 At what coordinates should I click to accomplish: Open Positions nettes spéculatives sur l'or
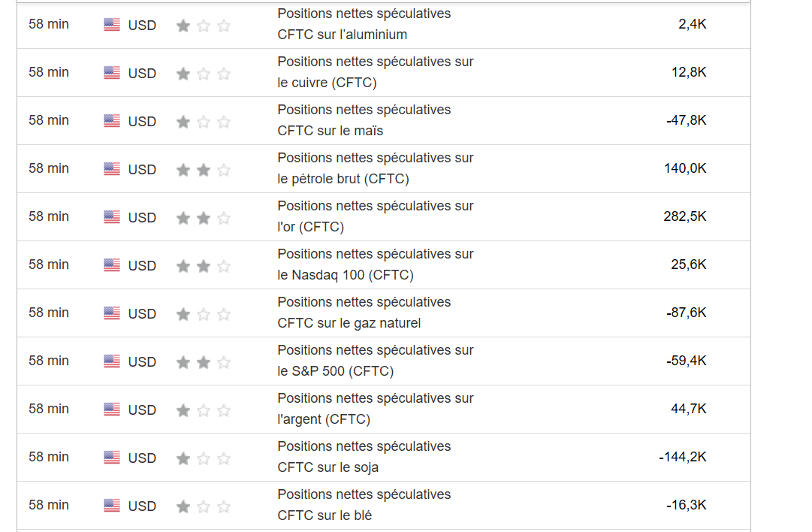376,216
